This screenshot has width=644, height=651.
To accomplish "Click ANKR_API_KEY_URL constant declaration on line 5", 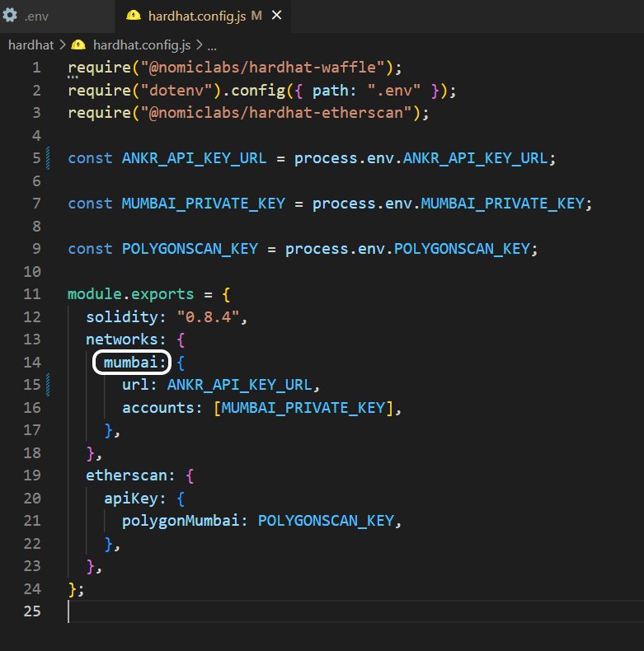I will [x=194, y=158].
